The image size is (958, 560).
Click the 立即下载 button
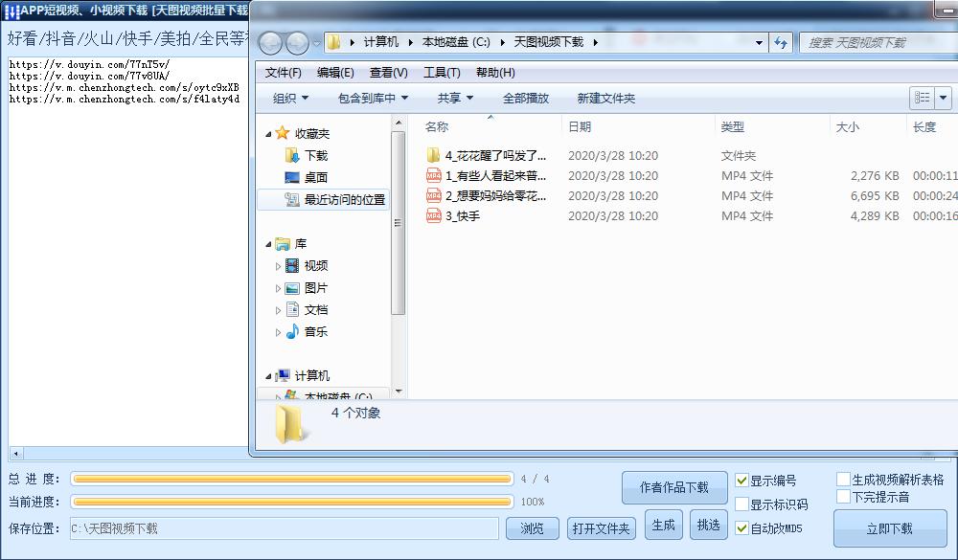point(890,528)
